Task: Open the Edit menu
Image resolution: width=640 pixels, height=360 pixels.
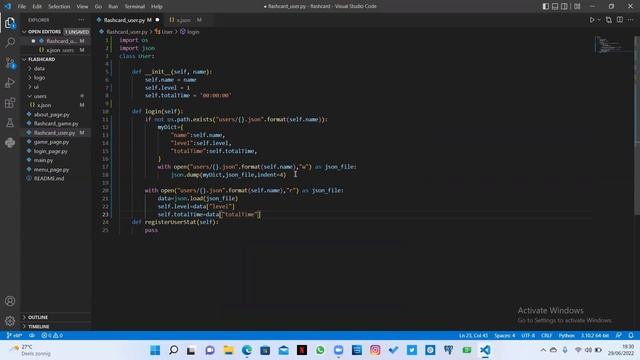Action: [37, 6]
